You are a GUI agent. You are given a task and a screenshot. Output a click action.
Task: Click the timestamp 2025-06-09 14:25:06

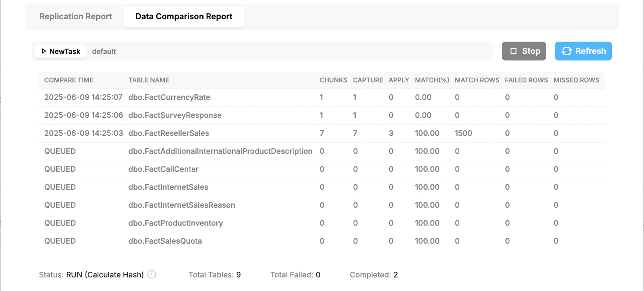pos(83,115)
